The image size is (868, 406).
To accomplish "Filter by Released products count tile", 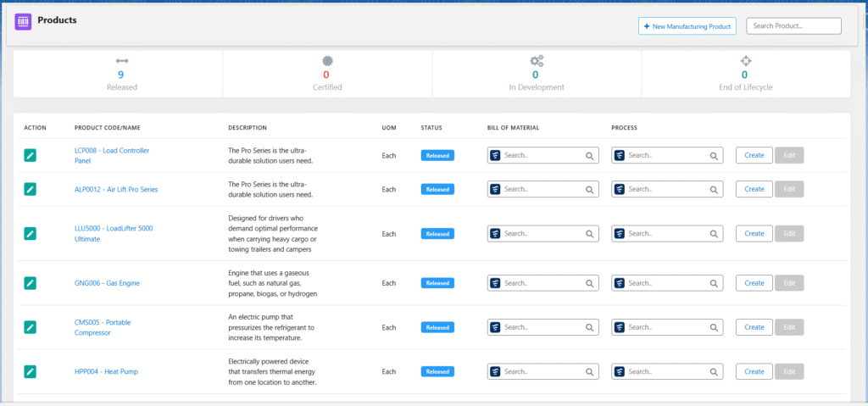I will [121, 75].
